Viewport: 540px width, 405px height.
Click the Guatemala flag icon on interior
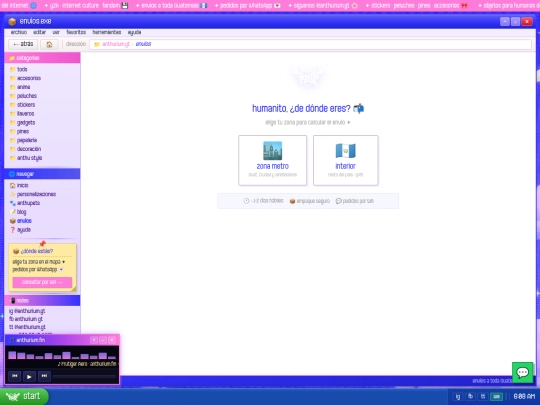345,150
